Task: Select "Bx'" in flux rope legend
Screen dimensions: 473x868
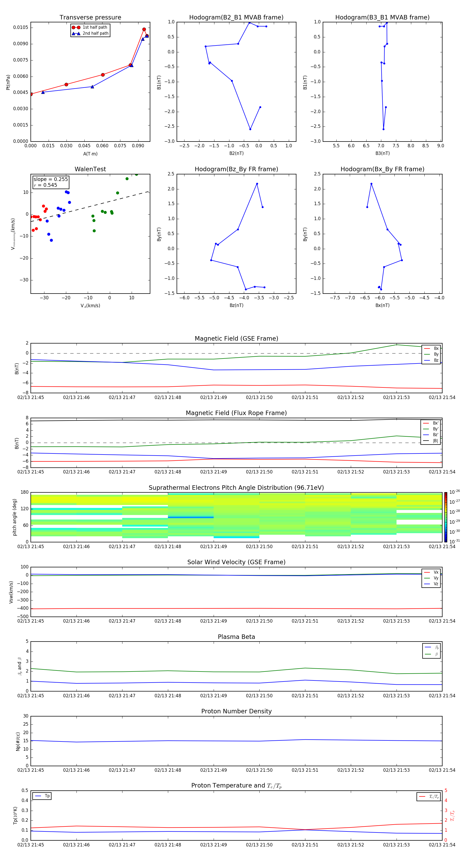Action: coord(431,423)
